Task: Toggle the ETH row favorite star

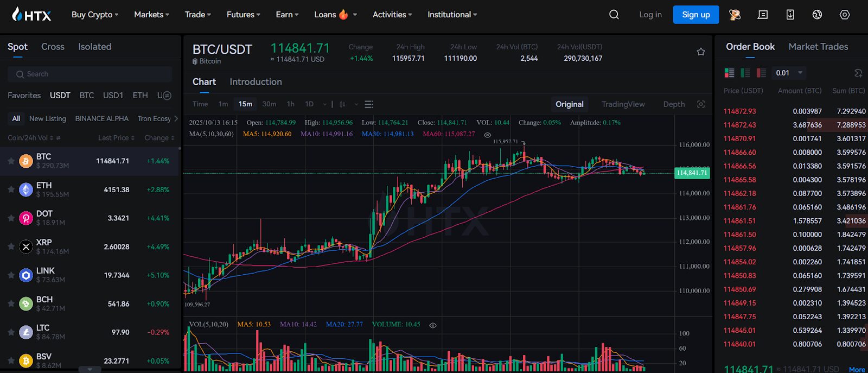Action: pyautogui.click(x=11, y=189)
